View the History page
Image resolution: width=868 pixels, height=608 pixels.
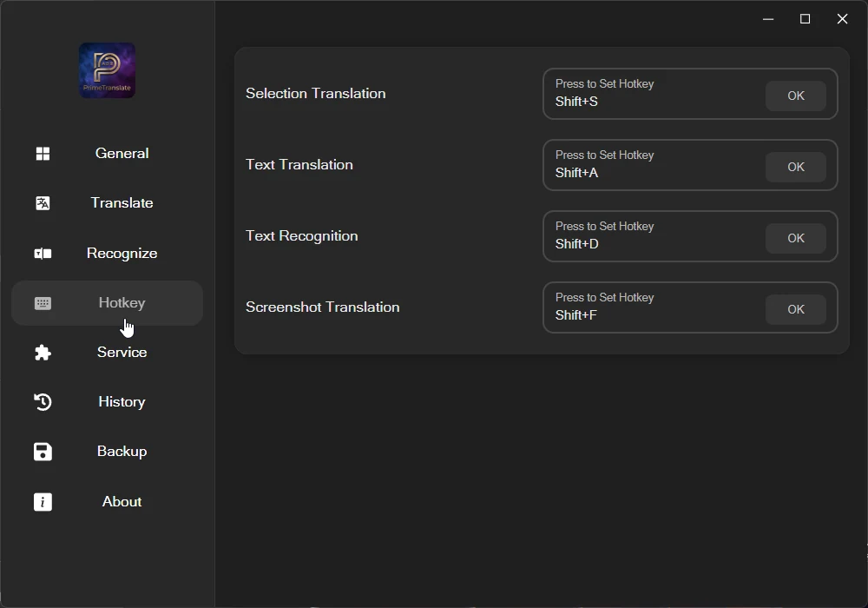pyautogui.click(x=107, y=402)
